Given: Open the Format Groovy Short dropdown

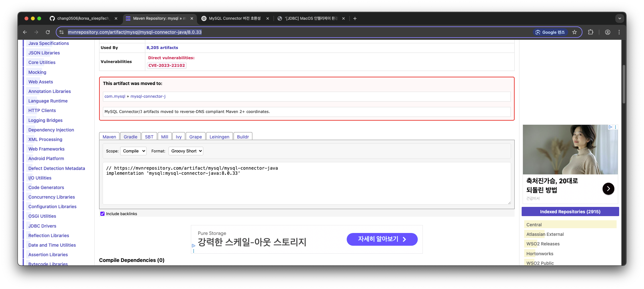Looking at the screenshot, I should click(x=186, y=151).
